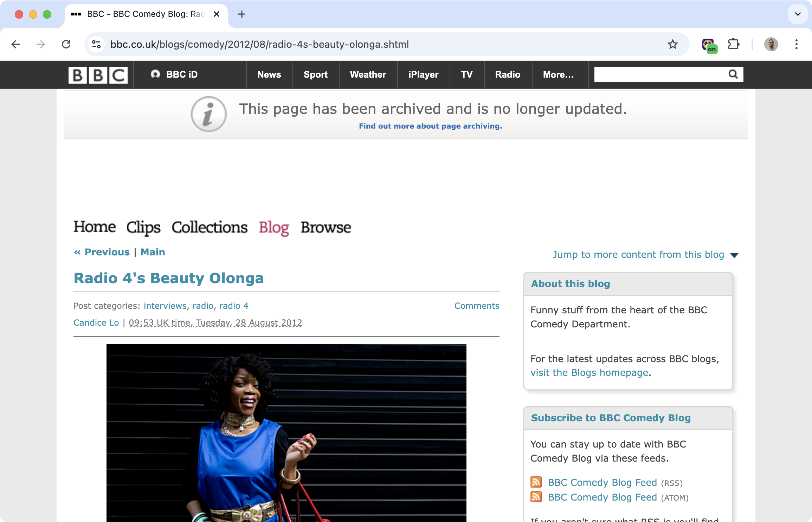Click the page reload icon
Image resolution: width=812 pixels, height=522 pixels.
coord(67,44)
